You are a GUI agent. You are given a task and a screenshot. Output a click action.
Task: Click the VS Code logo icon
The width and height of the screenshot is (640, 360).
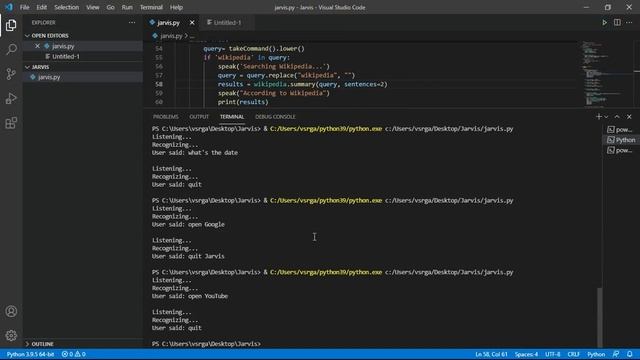[x=9, y=7]
